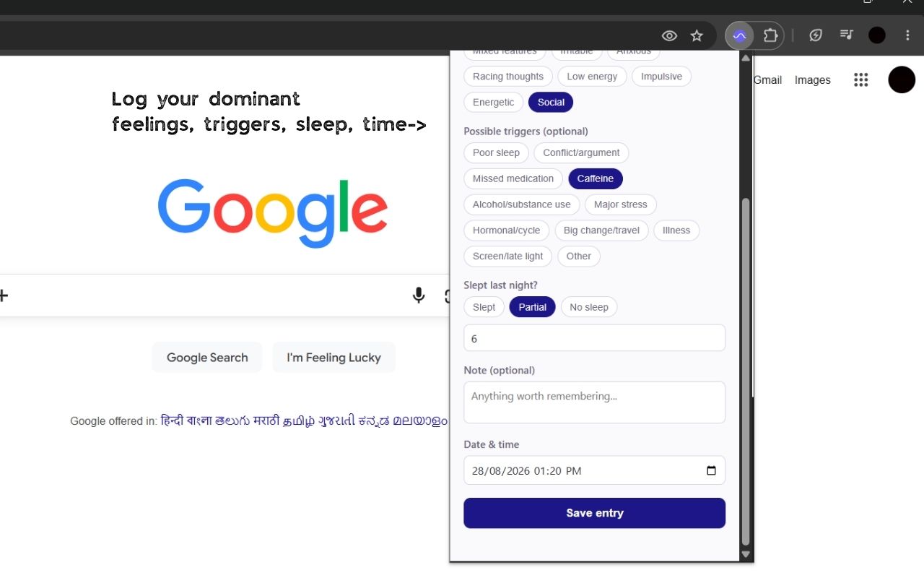This screenshot has width=924, height=578.
Task: Switch Google to ગુજરાતી language
Action: click(x=337, y=420)
